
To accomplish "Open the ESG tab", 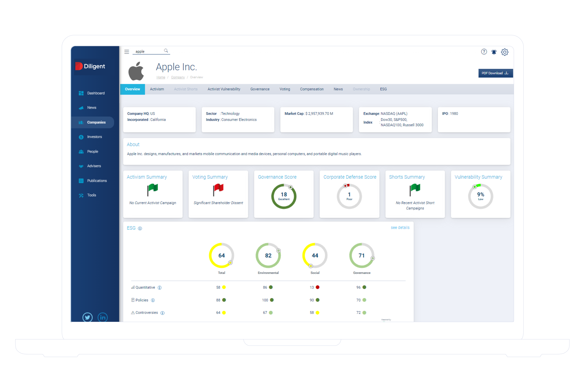I will (x=383, y=89).
